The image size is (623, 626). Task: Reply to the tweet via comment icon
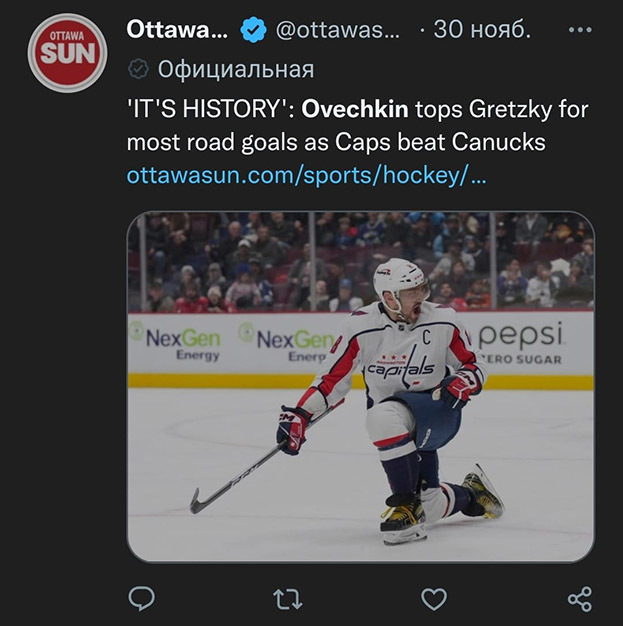143,598
